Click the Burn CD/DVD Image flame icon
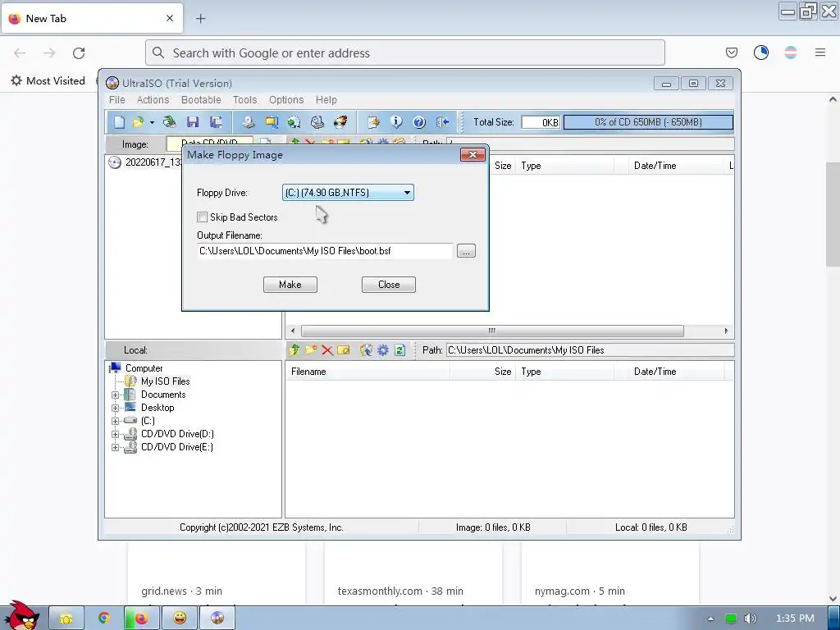840x630 pixels. (340, 122)
